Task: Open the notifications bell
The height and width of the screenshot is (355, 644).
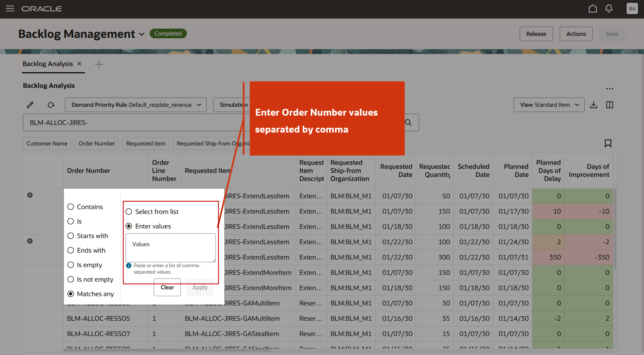Action: click(609, 8)
